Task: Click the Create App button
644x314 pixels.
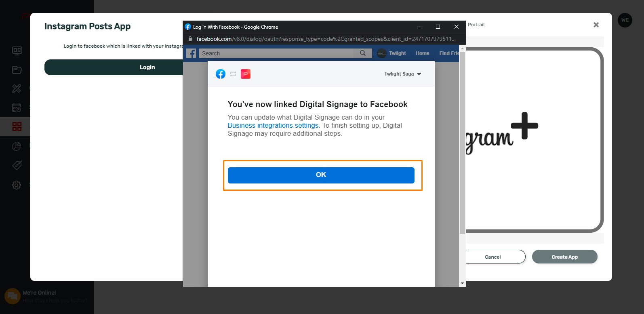Action: [564, 257]
